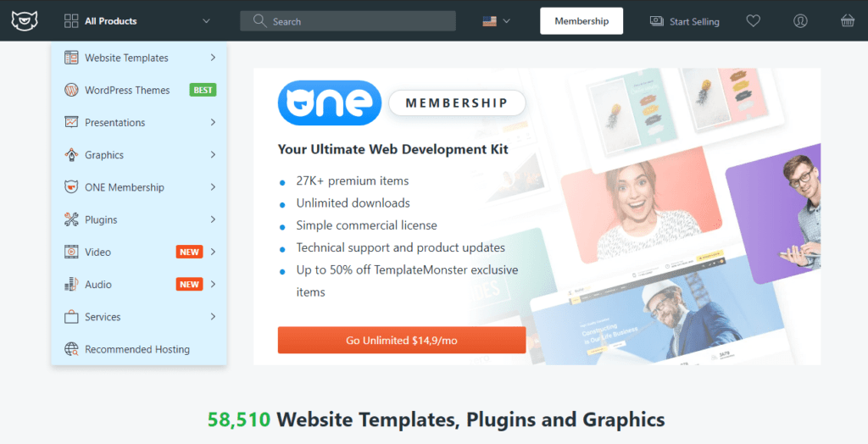Select Presentations menu item
The width and height of the screenshot is (868, 444).
point(139,122)
